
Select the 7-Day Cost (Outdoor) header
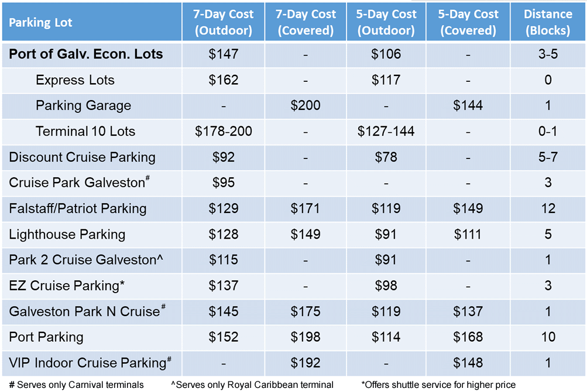224,22
